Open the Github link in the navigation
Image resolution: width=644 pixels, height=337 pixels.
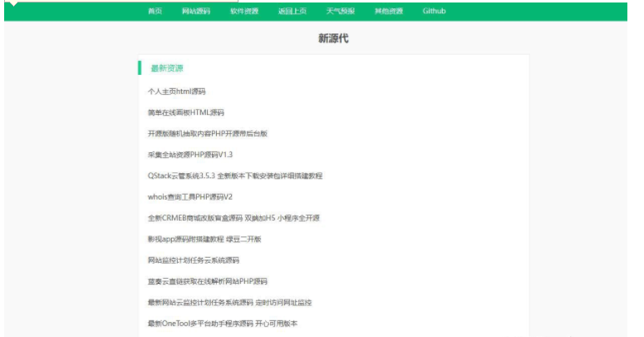click(x=434, y=12)
